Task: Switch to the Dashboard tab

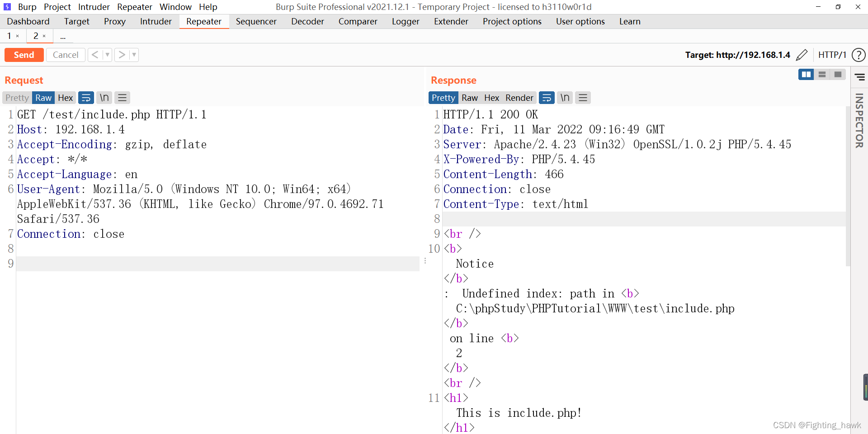Action: pos(28,21)
